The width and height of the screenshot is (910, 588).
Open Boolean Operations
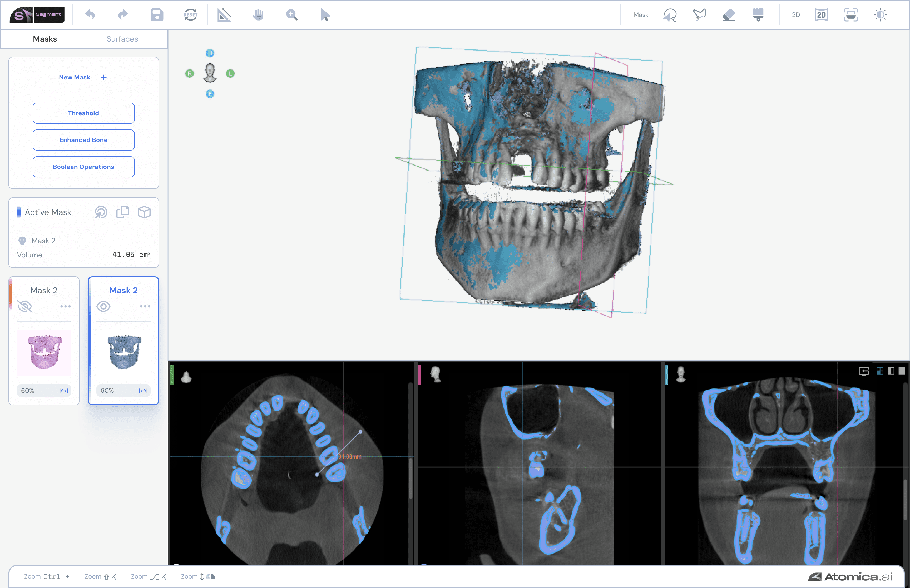(x=84, y=167)
